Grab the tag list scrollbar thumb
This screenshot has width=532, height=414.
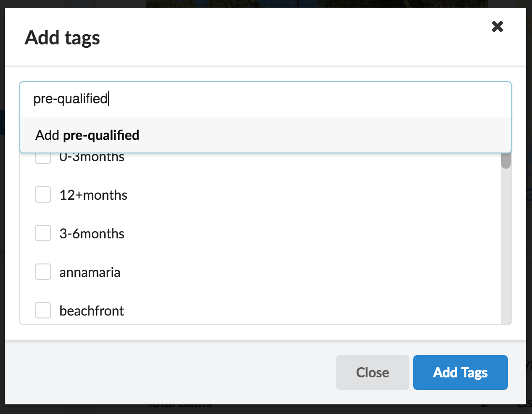(x=505, y=161)
